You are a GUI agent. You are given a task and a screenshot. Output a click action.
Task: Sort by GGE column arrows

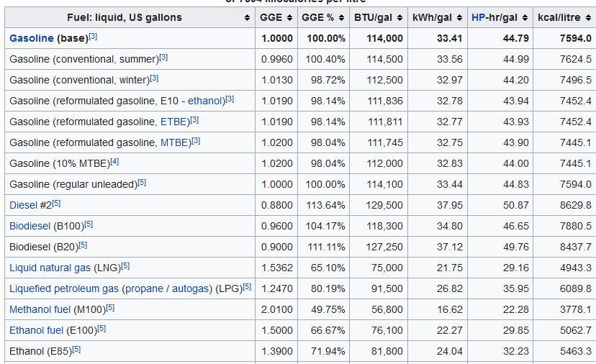point(289,17)
